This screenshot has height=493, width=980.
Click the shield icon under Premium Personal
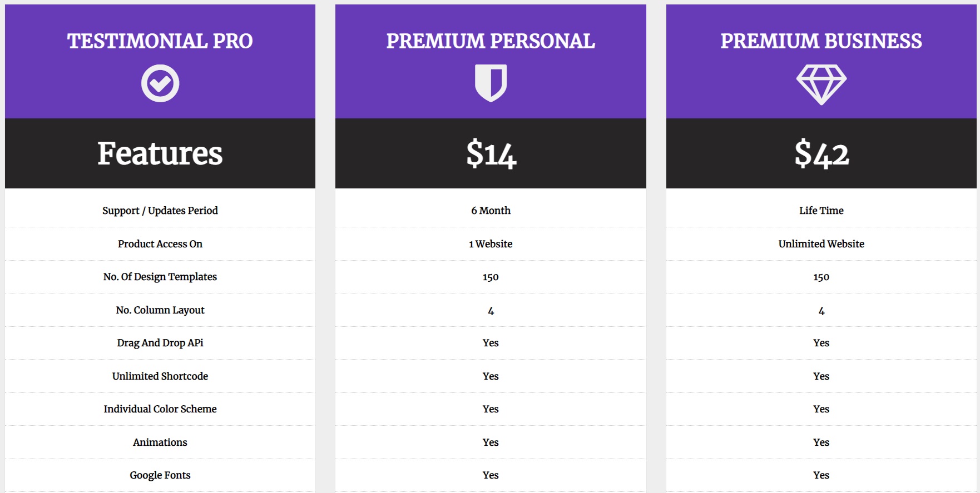[x=491, y=83]
